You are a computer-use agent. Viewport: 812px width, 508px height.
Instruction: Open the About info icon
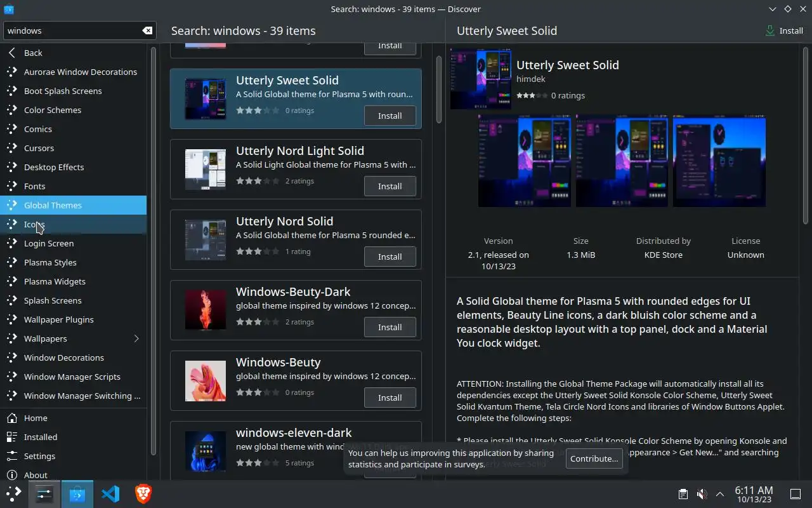point(11,475)
